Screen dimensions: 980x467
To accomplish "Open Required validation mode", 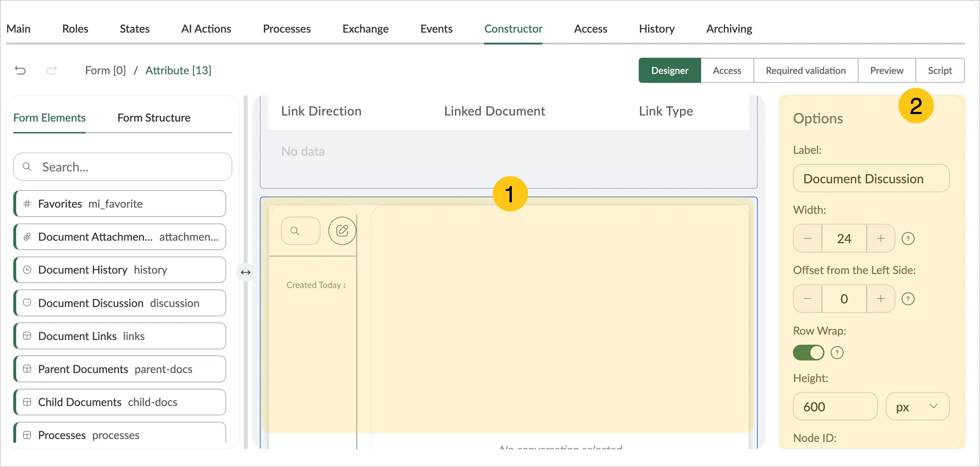I will 805,70.
